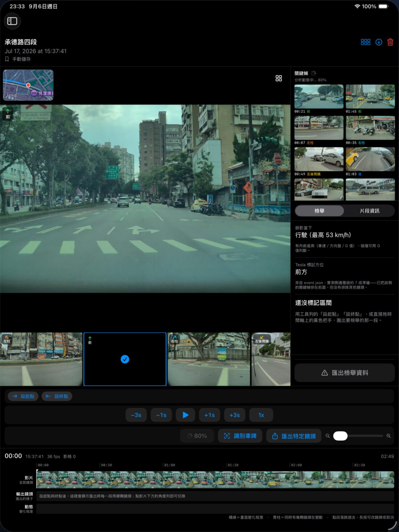Change playback speed 1x
This screenshot has height=532, width=399.
click(261, 415)
